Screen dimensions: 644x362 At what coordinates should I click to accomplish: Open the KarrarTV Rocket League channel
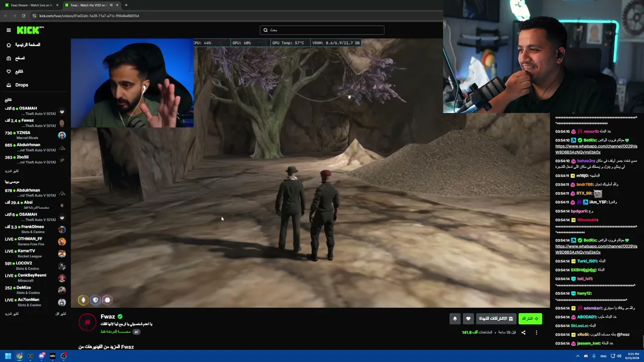click(x=35, y=253)
